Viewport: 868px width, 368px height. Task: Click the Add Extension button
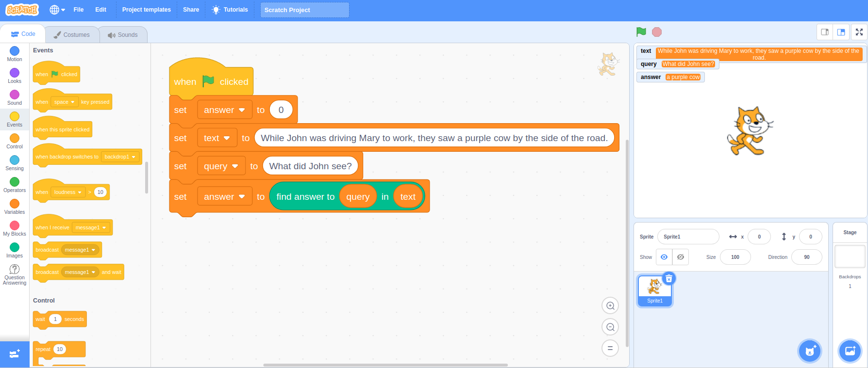[x=15, y=354]
